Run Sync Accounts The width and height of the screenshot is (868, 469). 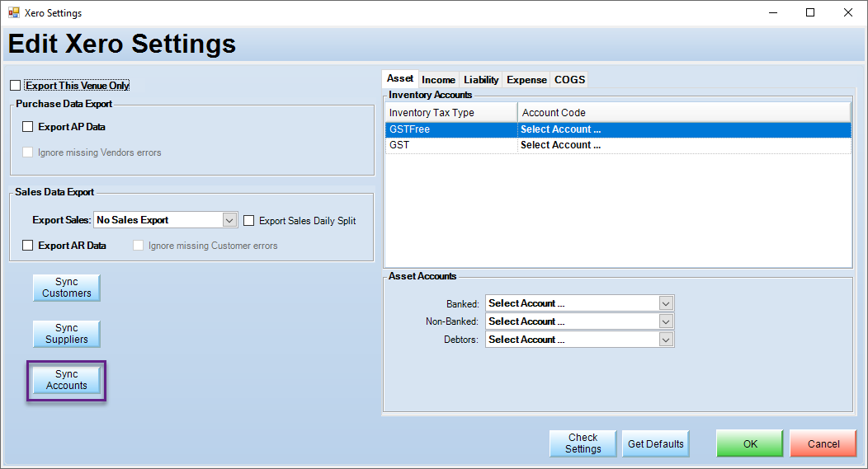67,380
